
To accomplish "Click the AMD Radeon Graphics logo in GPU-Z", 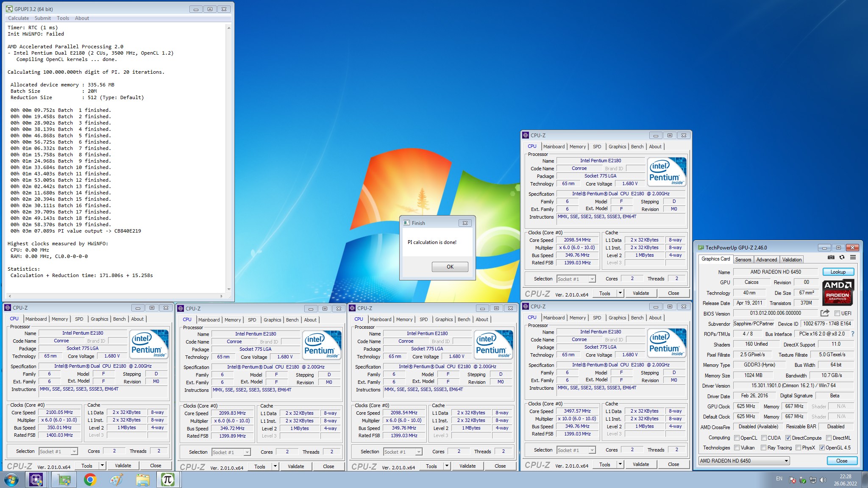I will click(x=838, y=292).
